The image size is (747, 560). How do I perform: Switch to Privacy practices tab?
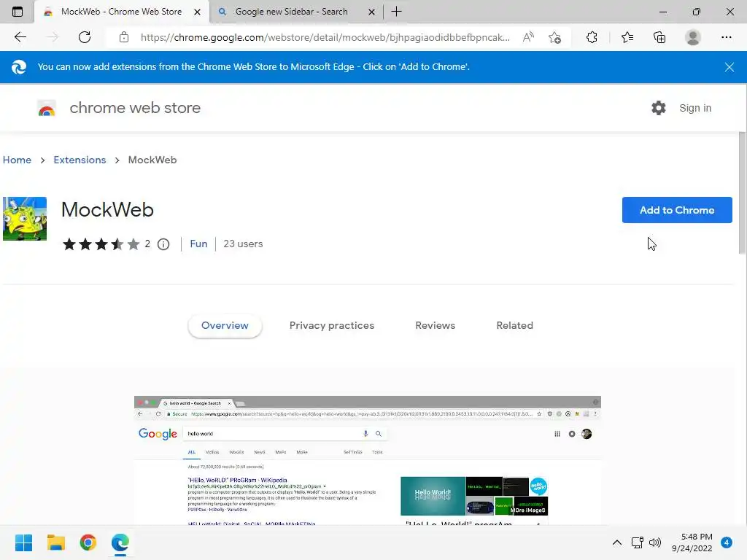coord(332,326)
